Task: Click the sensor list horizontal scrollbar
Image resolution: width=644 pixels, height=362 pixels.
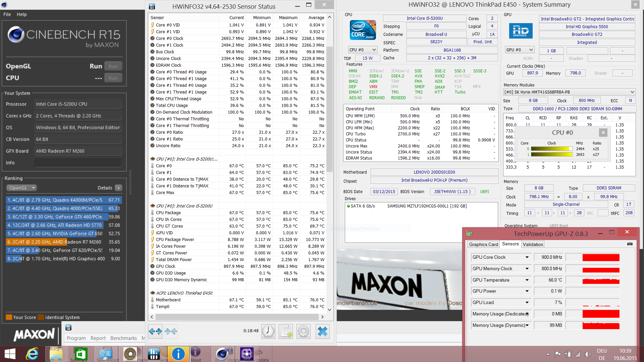Action: 237,317
